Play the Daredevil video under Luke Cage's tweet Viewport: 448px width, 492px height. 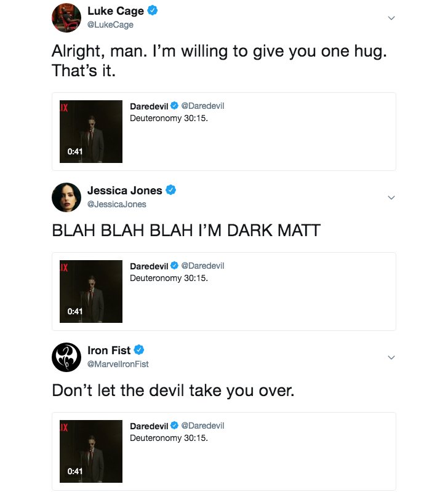point(91,132)
